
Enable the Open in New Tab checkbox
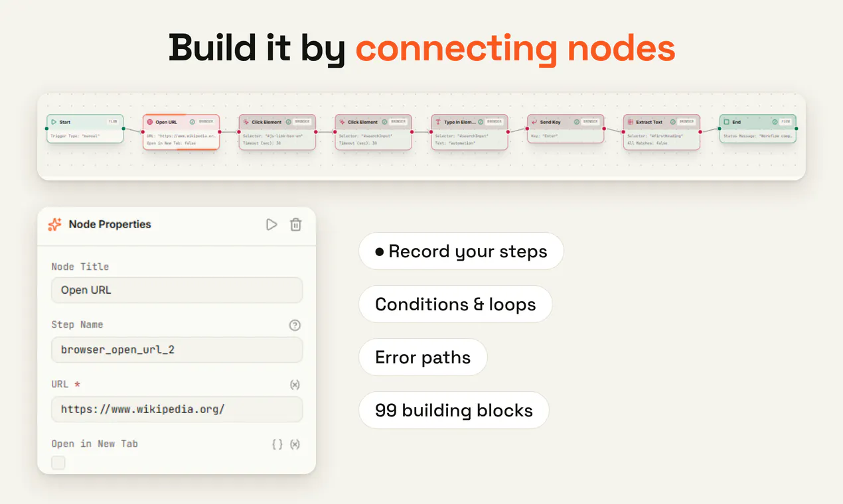click(58, 463)
